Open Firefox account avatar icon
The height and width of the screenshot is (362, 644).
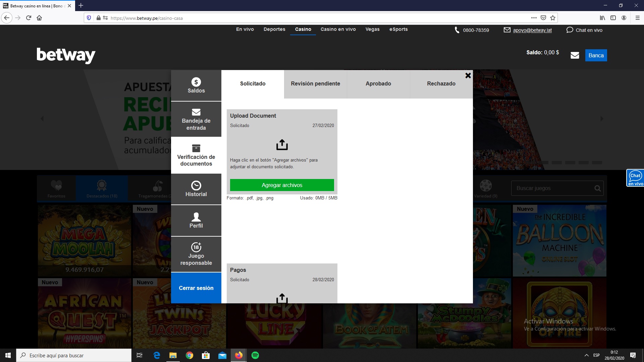[x=624, y=18]
